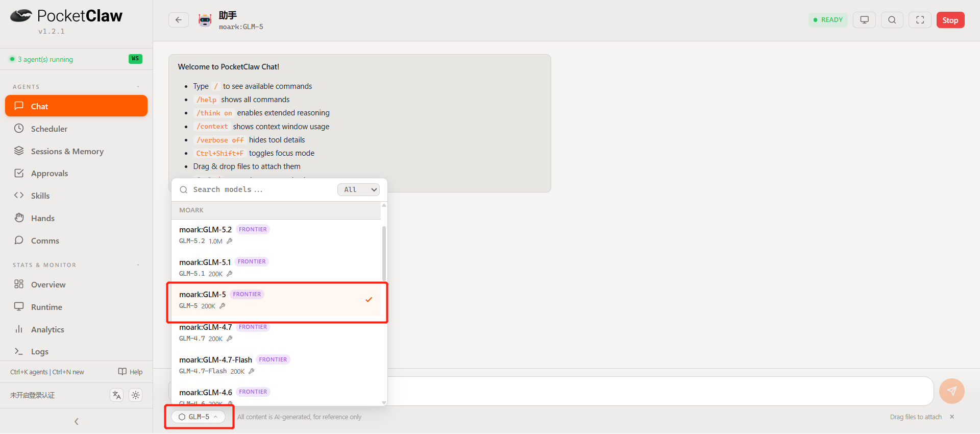Click the language translate icon

coord(117,395)
